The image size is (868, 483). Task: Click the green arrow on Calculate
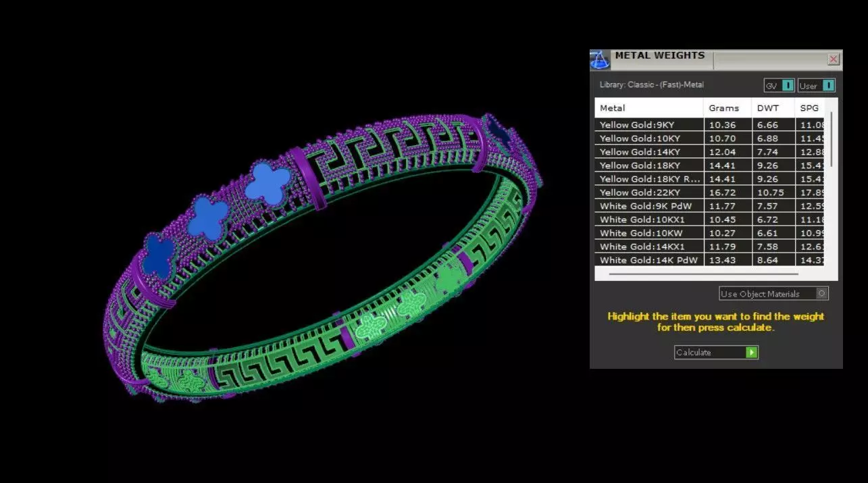751,353
